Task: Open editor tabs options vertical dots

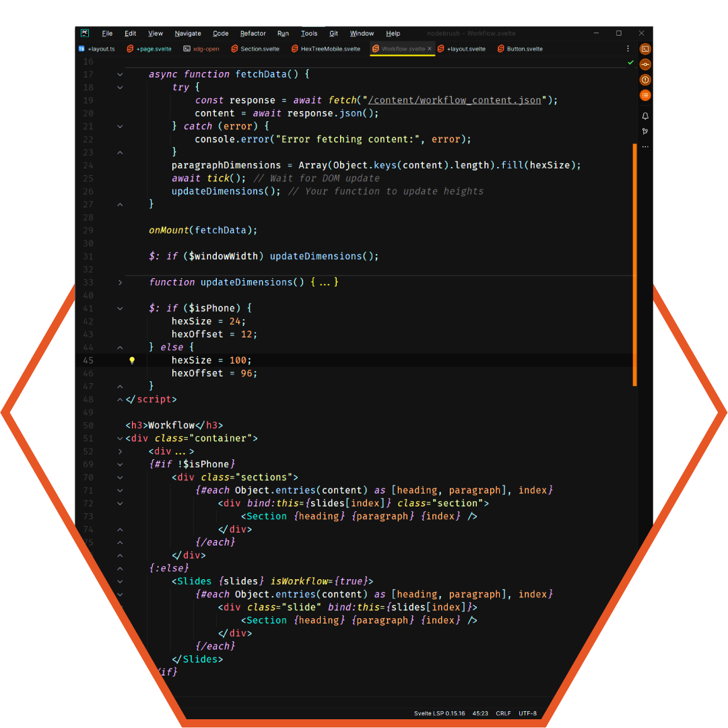Action: pos(628,48)
